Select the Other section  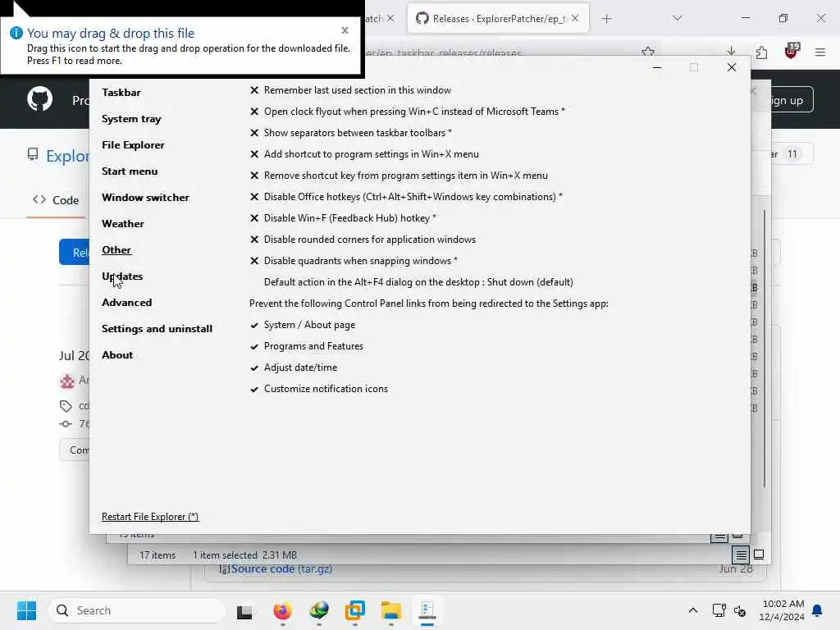(116, 249)
